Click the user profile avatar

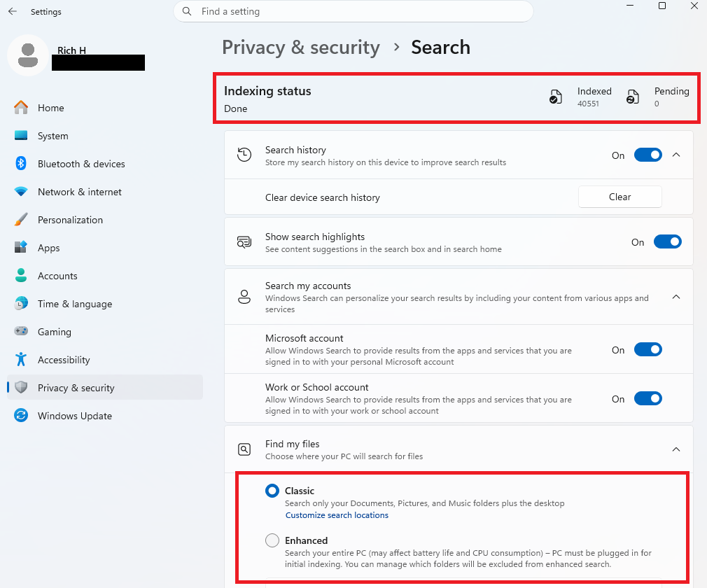(x=28, y=55)
